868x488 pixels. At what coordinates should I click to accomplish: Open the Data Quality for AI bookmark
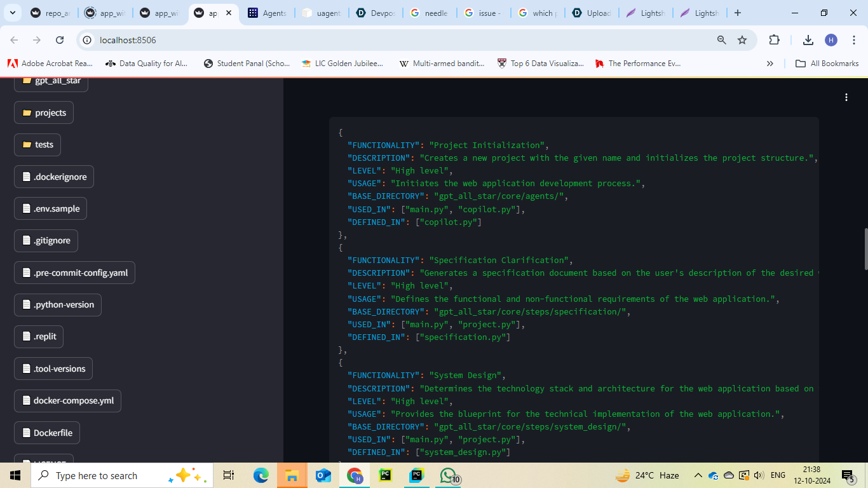pyautogui.click(x=147, y=64)
